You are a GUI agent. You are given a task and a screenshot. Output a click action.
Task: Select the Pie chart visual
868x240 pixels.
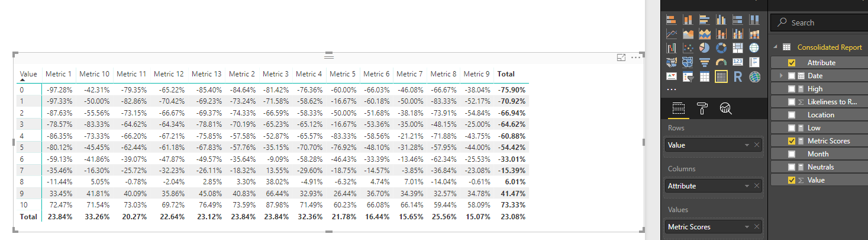pyautogui.click(x=705, y=48)
